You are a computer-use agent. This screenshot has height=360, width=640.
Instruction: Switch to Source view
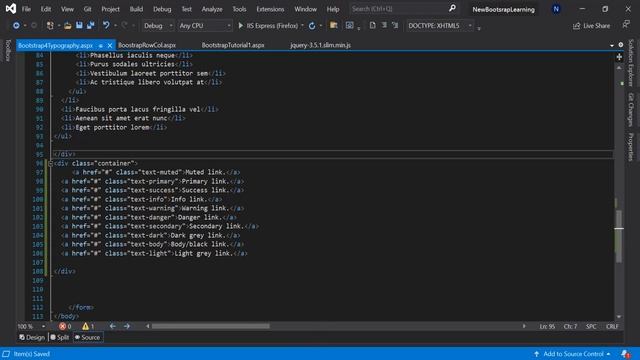[87, 338]
